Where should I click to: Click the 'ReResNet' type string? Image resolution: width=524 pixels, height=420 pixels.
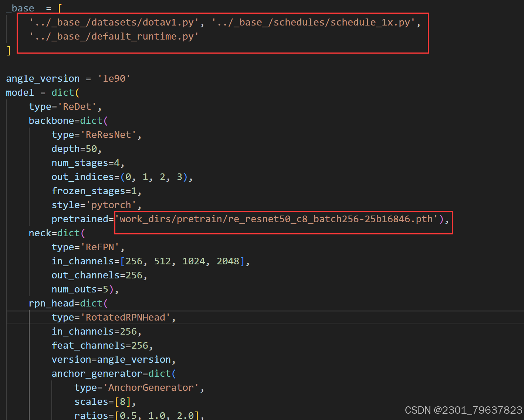(108, 135)
